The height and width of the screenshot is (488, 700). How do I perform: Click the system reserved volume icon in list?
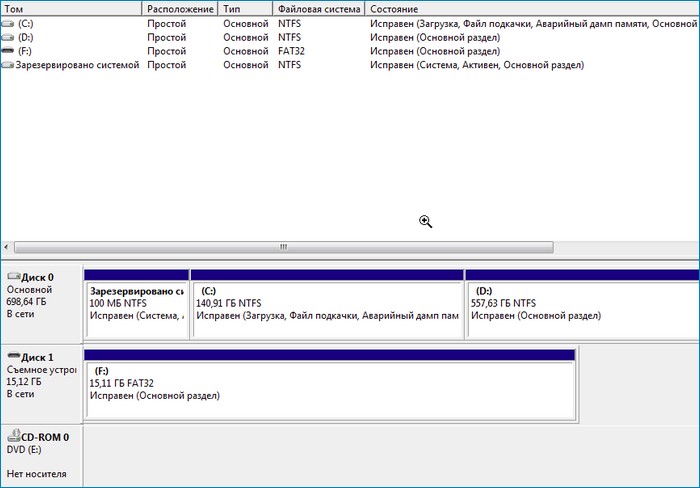tap(9, 65)
